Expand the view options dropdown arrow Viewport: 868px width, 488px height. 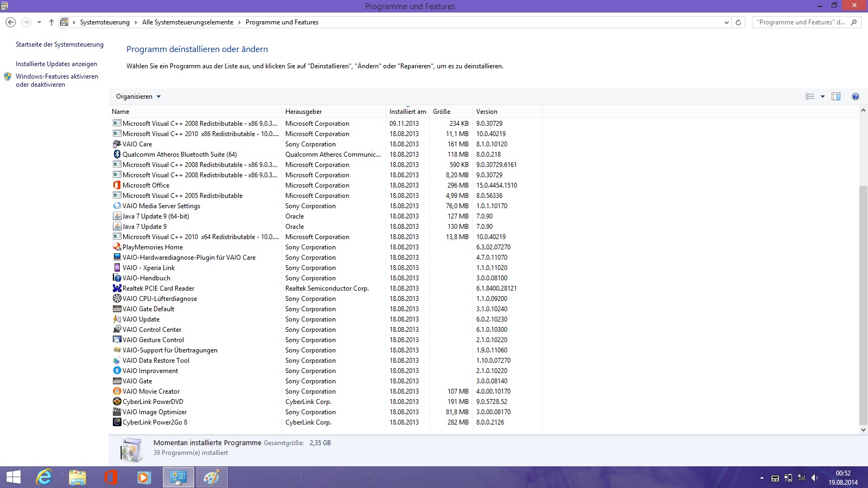[x=822, y=97]
